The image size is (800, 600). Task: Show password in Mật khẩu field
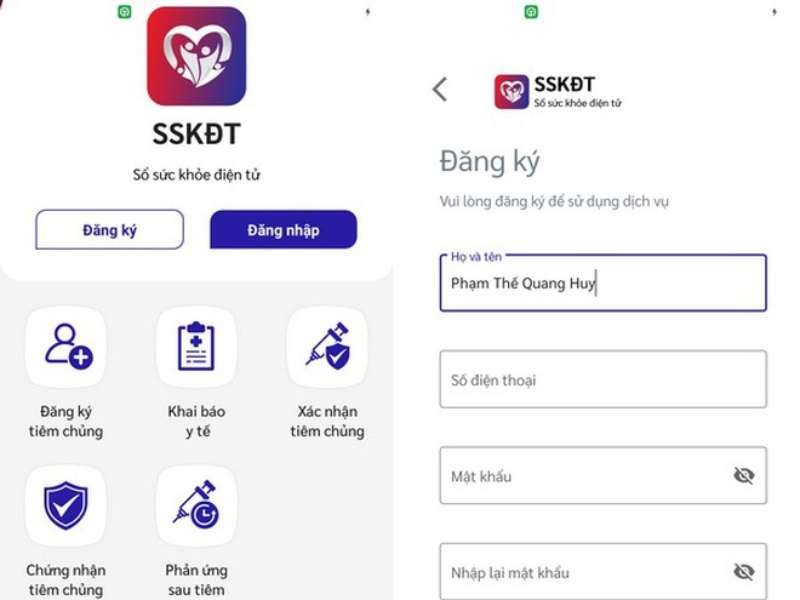(744, 476)
